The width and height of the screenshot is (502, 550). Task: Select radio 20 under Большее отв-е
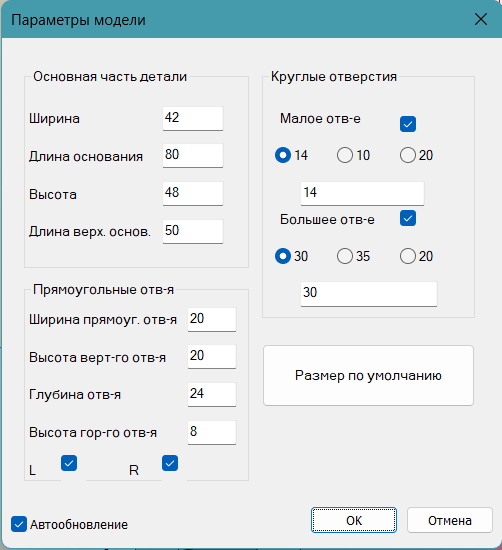(408, 256)
